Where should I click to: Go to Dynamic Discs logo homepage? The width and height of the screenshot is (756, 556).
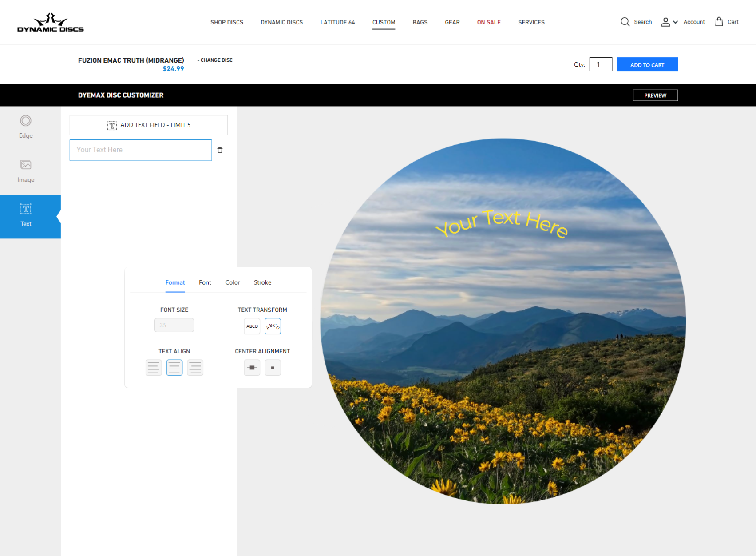(50, 22)
